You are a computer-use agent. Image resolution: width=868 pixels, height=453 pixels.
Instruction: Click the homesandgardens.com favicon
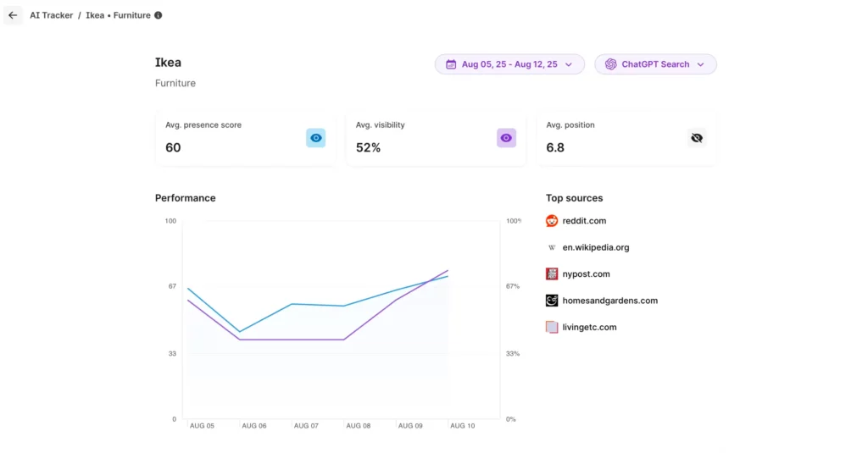click(x=552, y=301)
